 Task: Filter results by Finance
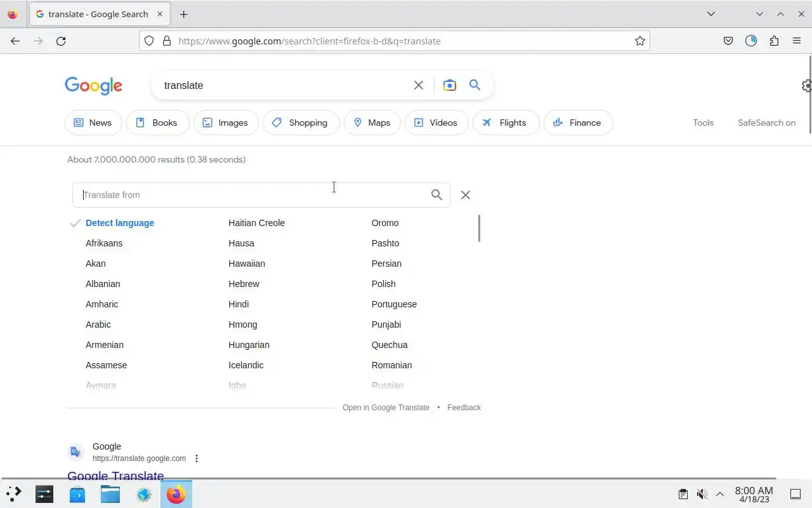point(578,123)
